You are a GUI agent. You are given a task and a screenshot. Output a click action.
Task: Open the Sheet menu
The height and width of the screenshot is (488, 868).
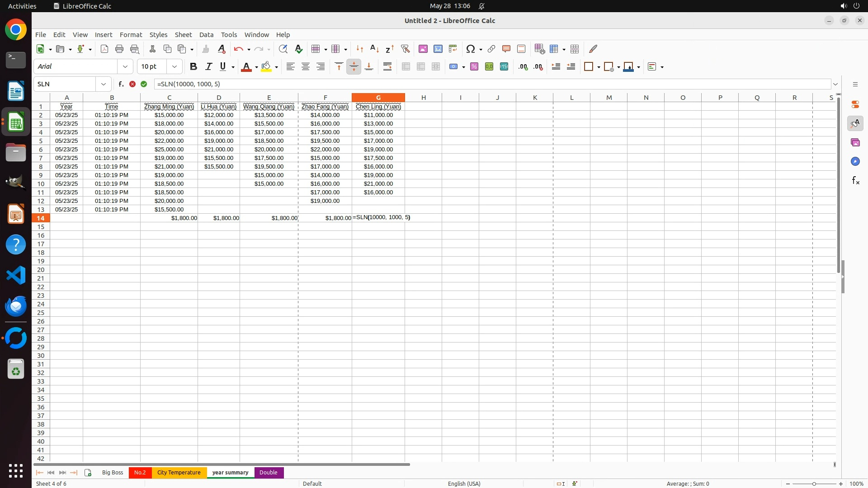pos(183,35)
